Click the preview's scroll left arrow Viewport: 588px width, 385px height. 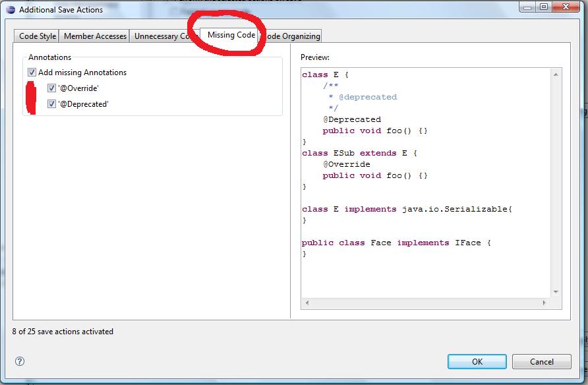pyautogui.click(x=307, y=303)
